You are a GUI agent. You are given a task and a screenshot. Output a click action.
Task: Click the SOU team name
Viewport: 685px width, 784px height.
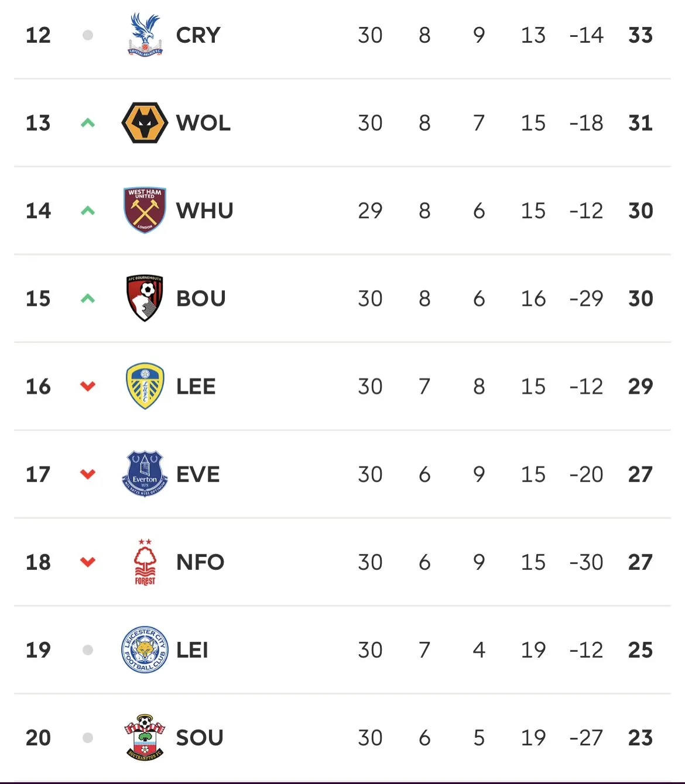point(200,738)
